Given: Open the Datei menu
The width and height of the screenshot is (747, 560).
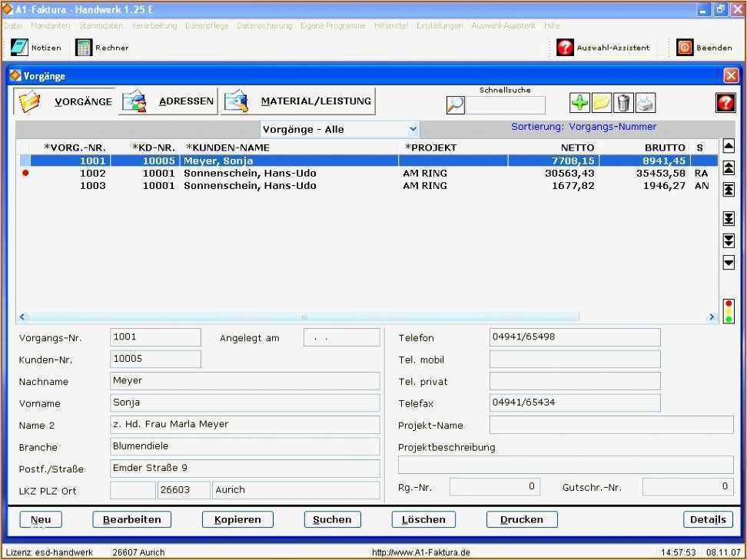Looking at the screenshot, I should point(13,25).
